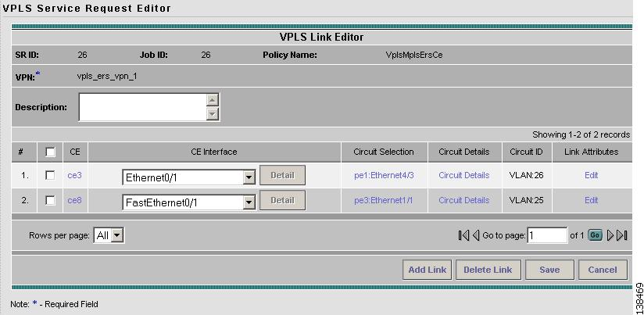Viewport: 644px width, 315px height.
Task: Click the VLAN:25 circuit ID cell
Action: [x=527, y=200]
